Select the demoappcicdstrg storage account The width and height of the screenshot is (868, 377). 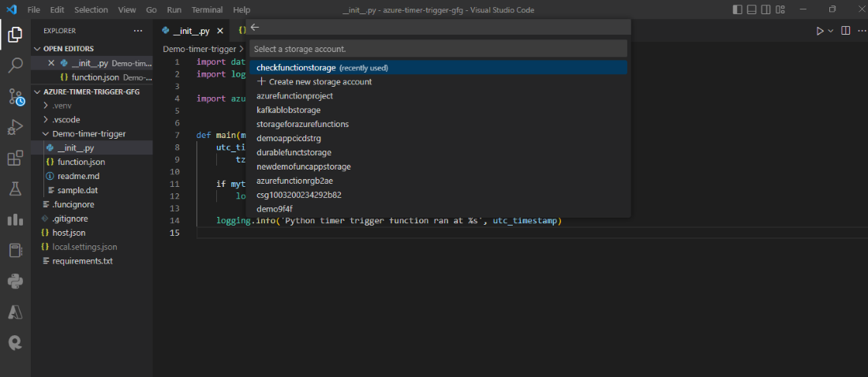pyautogui.click(x=438, y=138)
